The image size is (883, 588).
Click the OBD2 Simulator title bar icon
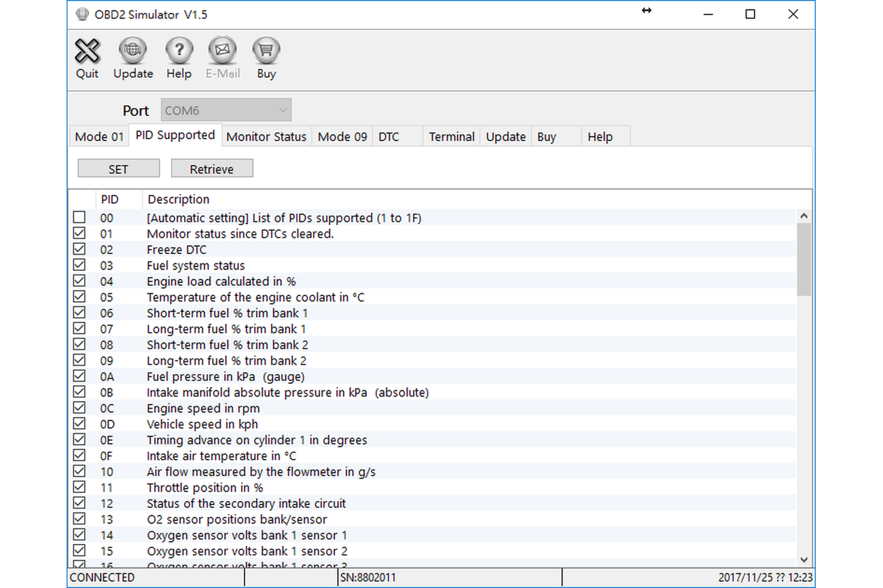coord(82,14)
